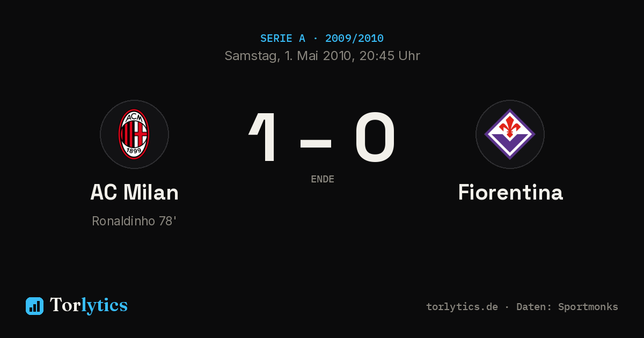Viewport: 644px width, 338px height.
Task: Click the dark circle around Milan crest
Action: point(134,134)
